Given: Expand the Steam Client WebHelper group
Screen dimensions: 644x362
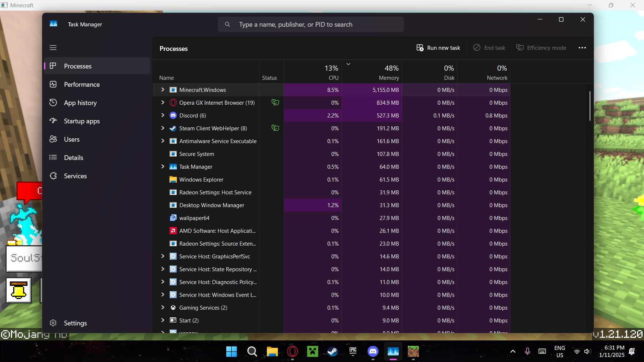Looking at the screenshot, I should 163,128.
